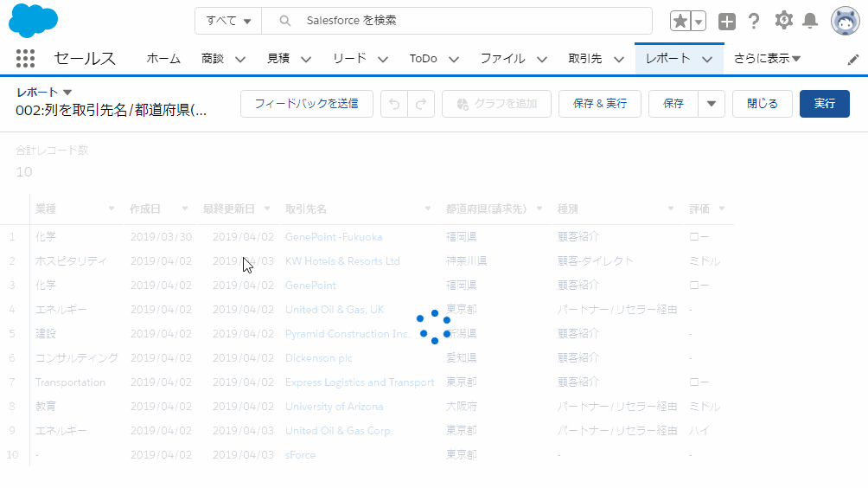Click the search magnifier icon

point(284,21)
